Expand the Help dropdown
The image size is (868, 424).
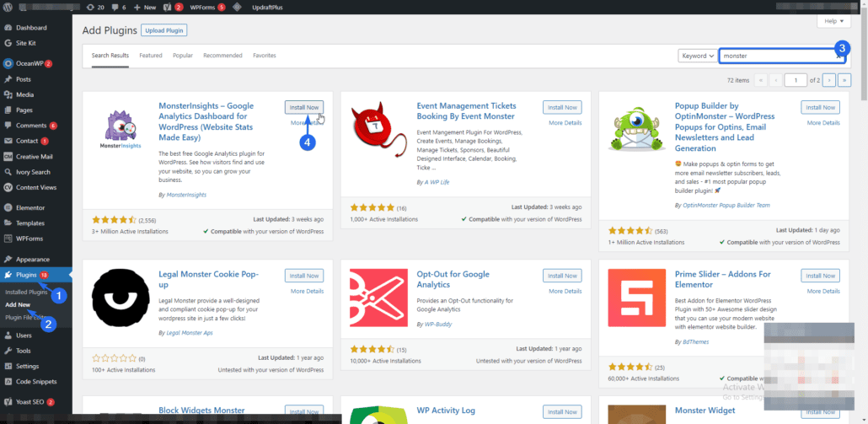click(x=833, y=21)
